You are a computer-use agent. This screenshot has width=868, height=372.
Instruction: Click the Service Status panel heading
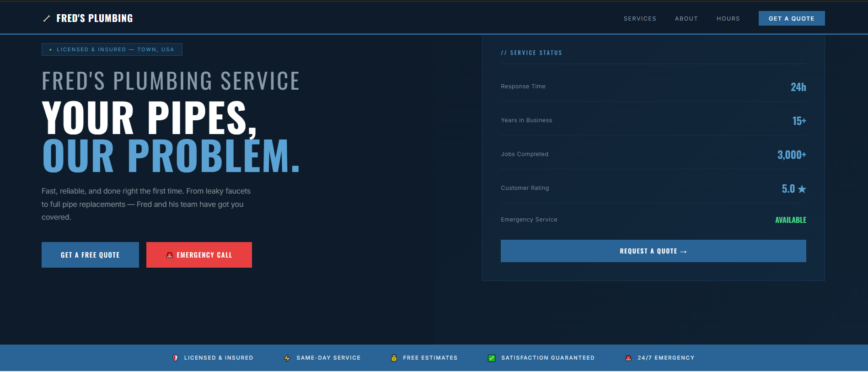pyautogui.click(x=531, y=53)
